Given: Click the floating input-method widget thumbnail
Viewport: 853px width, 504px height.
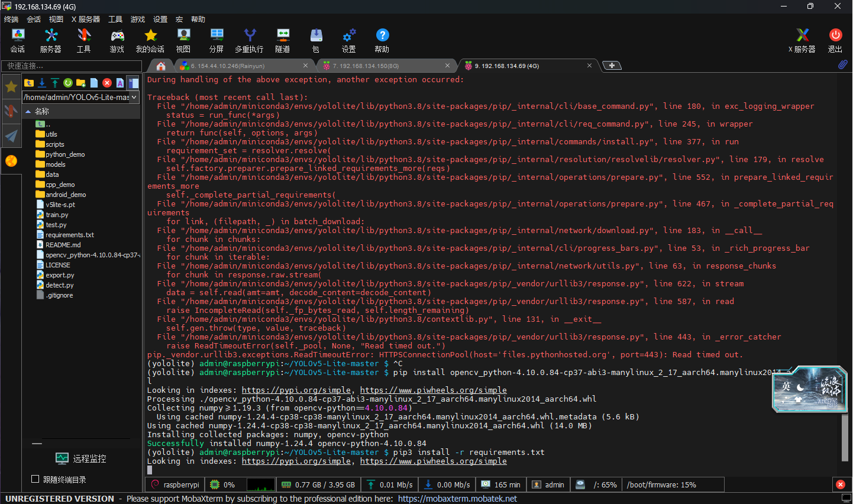Looking at the screenshot, I should pyautogui.click(x=809, y=389).
